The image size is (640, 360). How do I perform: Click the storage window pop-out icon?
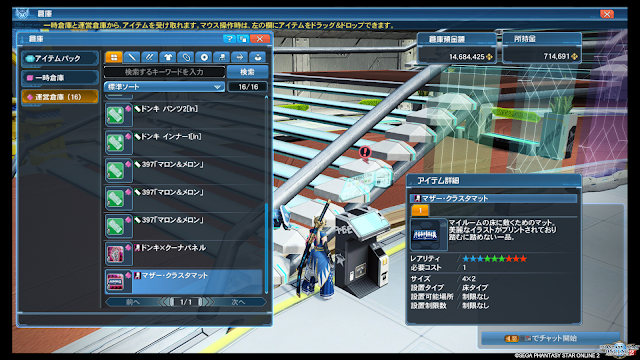244,39
